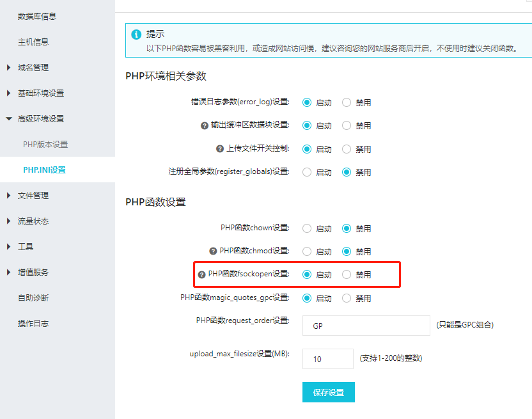
Task: Select 禁用 for PHP函数fsockopen设置
Action: (x=347, y=274)
